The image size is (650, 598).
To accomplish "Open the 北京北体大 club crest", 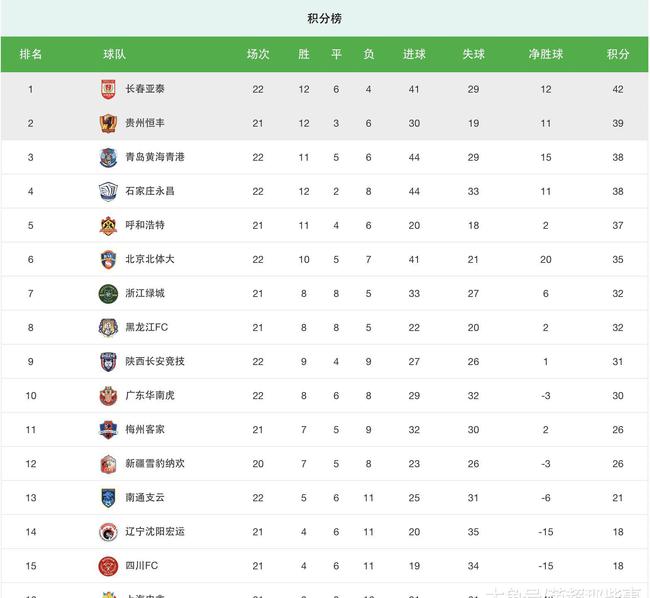I will (x=108, y=259).
